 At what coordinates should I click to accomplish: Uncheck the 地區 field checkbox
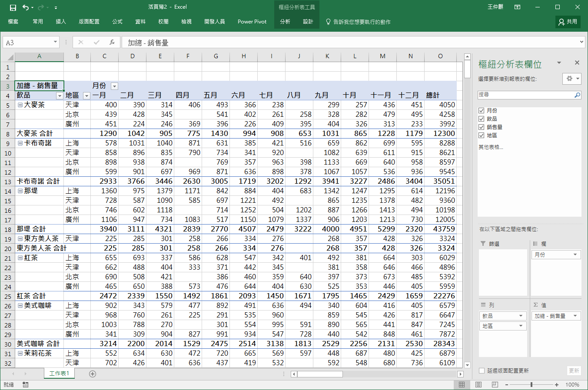pos(481,136)
